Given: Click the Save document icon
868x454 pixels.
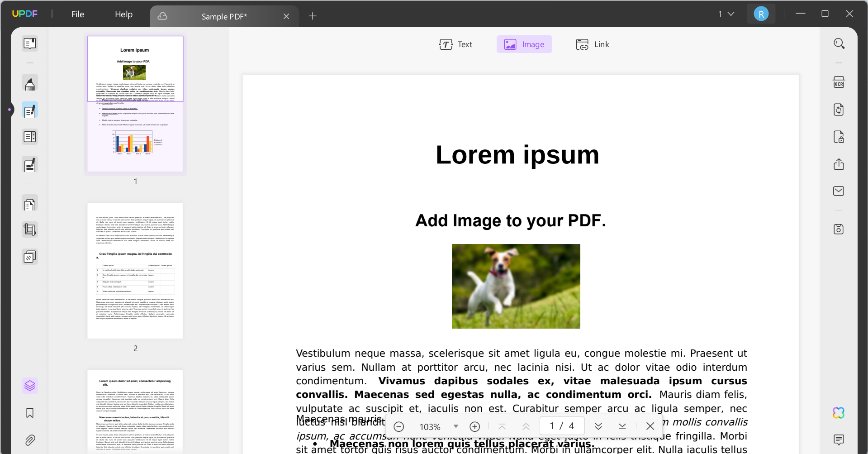Looking at the screenshot, I should [x=839, y=229].
